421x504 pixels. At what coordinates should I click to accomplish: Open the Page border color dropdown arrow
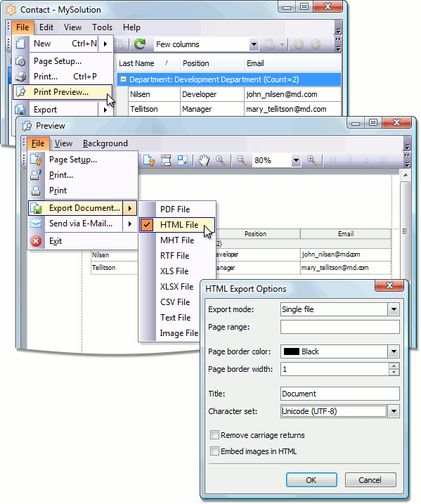click(x=394, y=351)
